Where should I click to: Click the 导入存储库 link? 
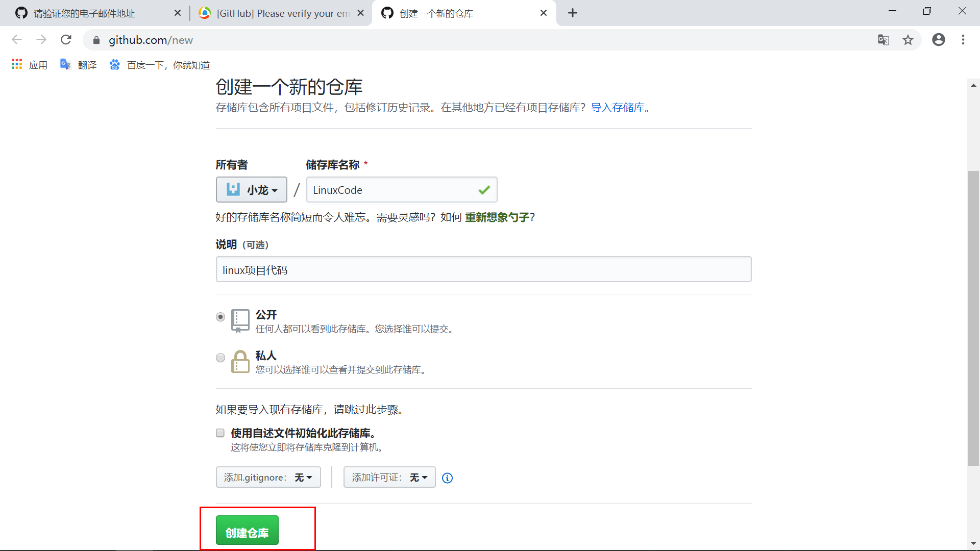620,108
